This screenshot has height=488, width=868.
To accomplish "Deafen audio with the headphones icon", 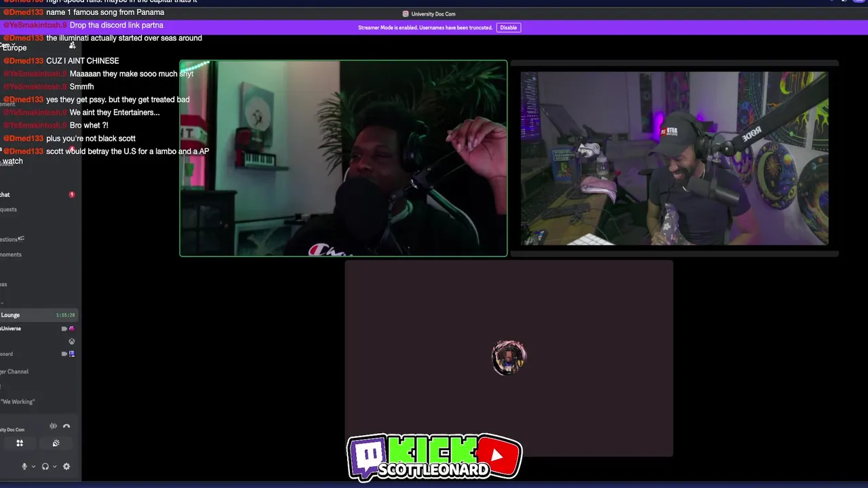I will tap(45, 466).
